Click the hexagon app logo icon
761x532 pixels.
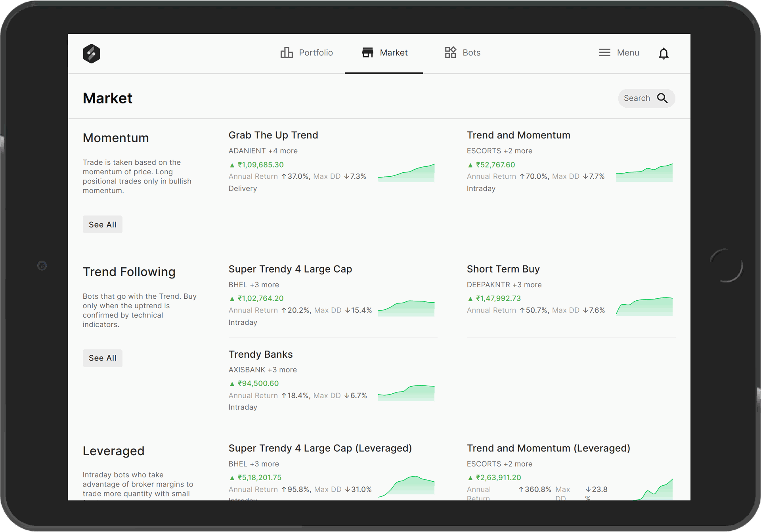(91, 53)
